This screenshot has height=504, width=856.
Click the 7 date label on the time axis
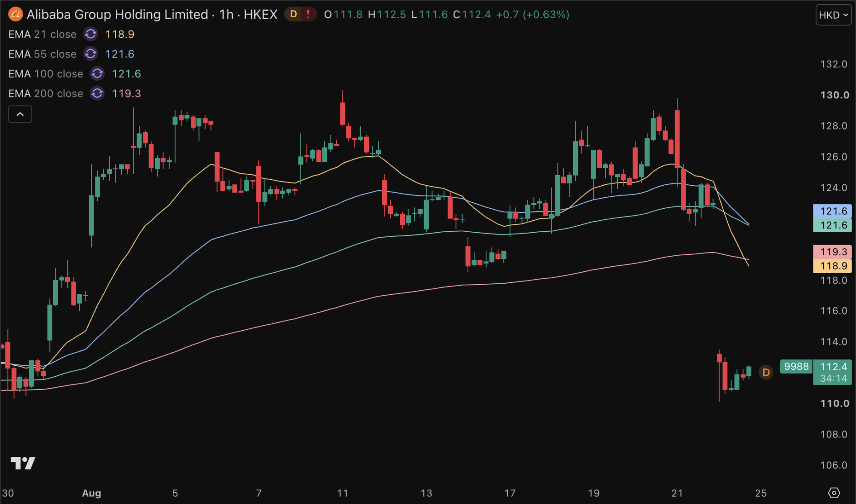click(x=259, y=493)
